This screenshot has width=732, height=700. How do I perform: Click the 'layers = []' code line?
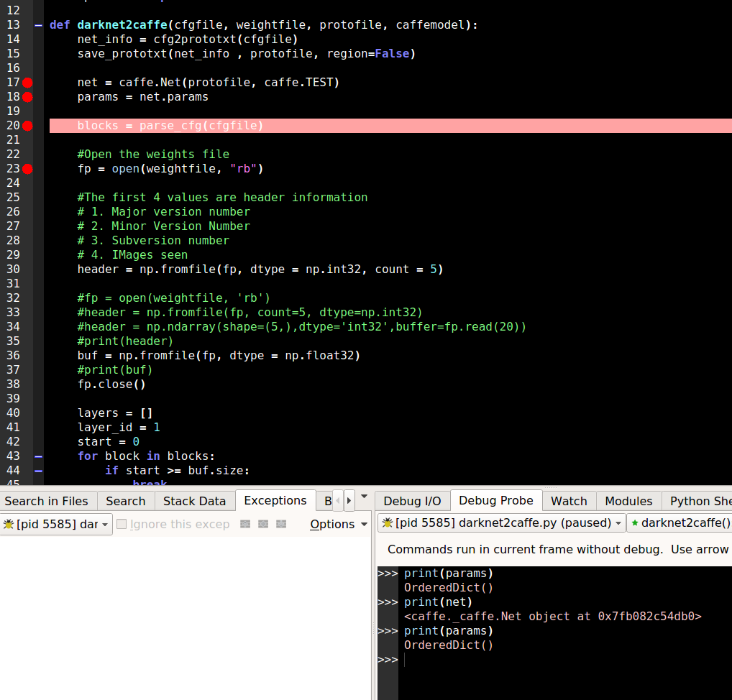point(115,413)
